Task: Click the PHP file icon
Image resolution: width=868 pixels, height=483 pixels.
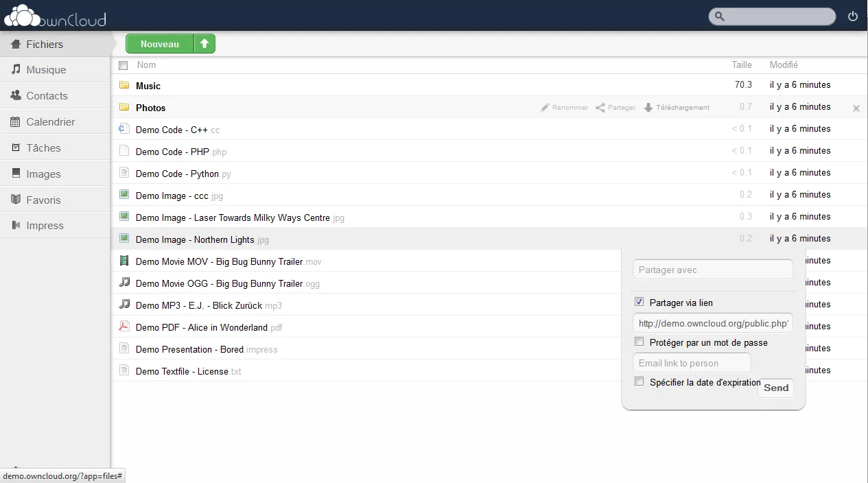Action: pyautogui.click(x=124, y=151)
